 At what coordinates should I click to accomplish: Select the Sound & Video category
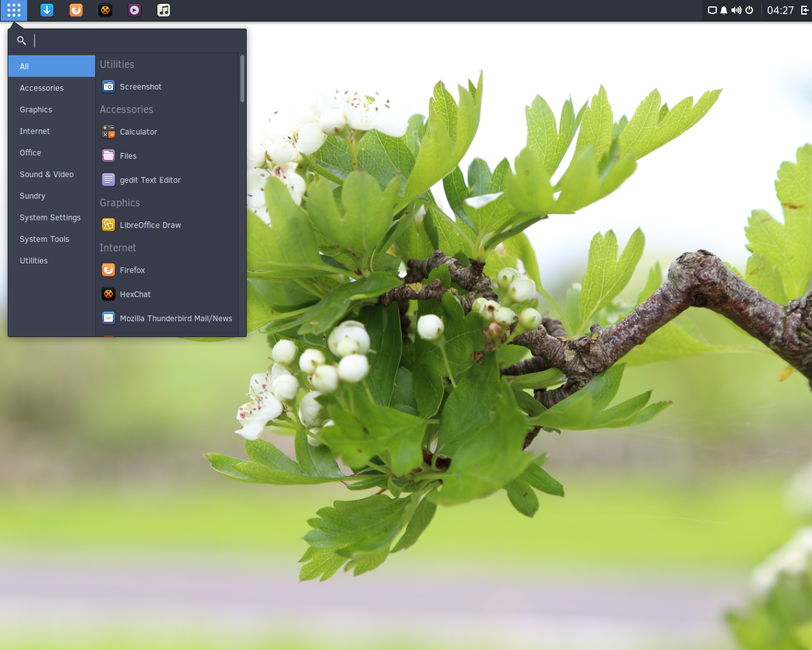pyautogui.click(x=51, y=175)
